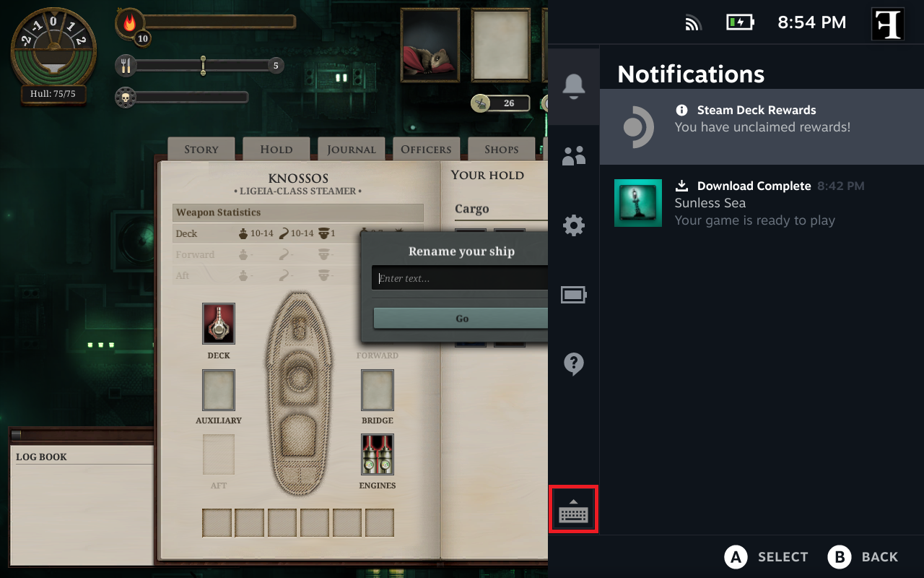Open the battery Performance icon in sidebar
The height and width of the screenshot is (578, 924).
(574, 295)
